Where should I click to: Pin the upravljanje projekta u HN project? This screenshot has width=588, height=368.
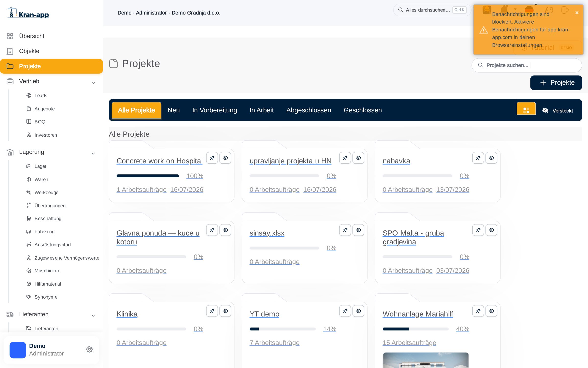coord(345,158)
